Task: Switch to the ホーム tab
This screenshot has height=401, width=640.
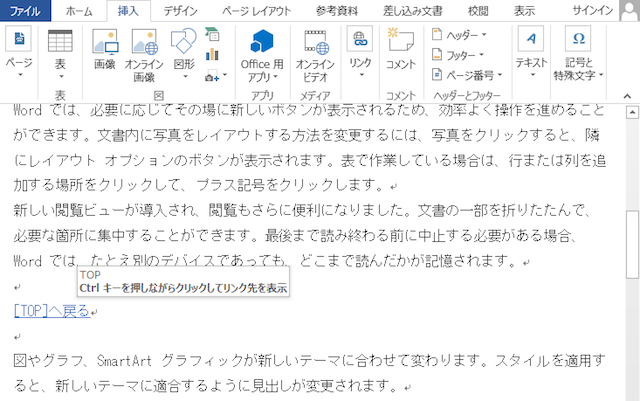Action: coord(79,11)
